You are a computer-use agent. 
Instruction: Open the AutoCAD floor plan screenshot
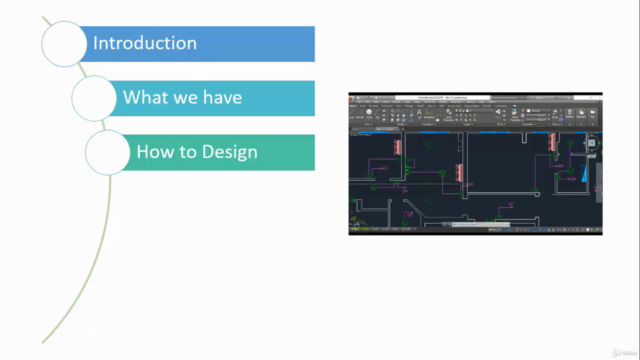click(476, 164)
